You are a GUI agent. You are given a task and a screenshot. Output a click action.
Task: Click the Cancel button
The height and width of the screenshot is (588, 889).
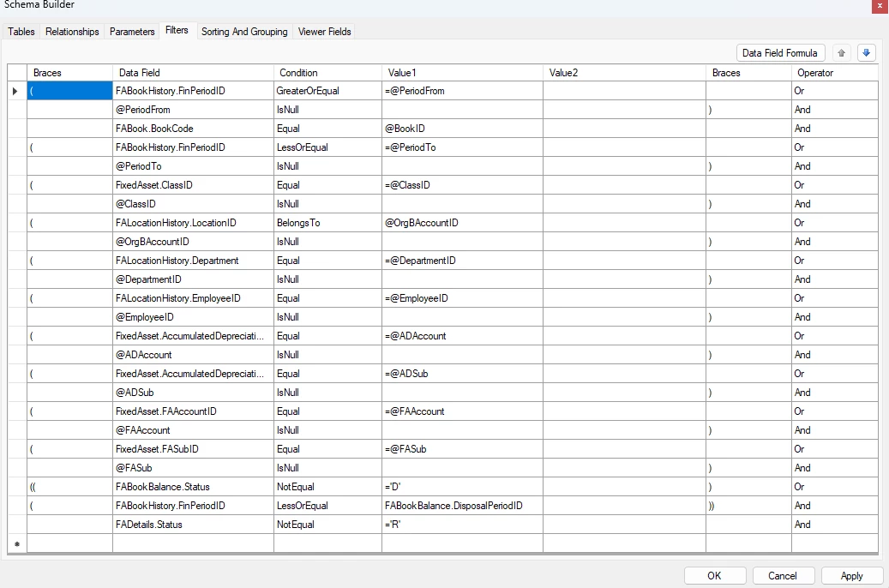(x=783, y=575)
